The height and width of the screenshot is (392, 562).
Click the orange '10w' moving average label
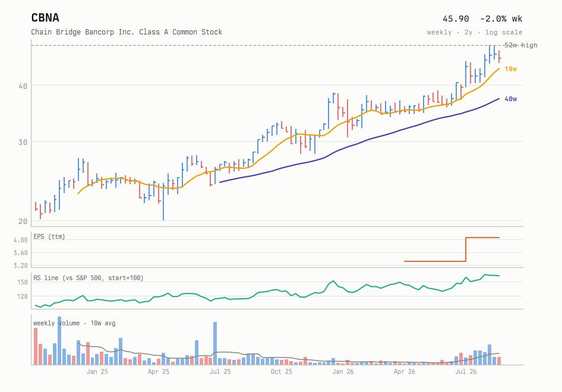click(511, 69)
